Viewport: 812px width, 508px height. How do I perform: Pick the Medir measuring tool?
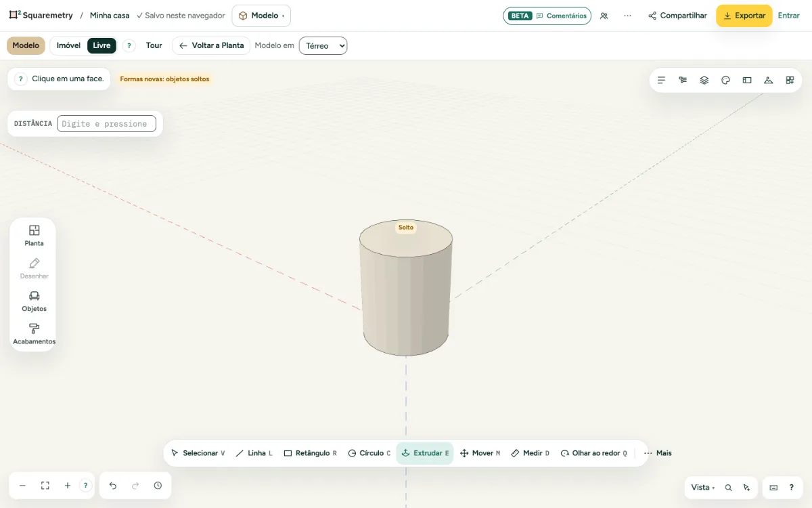[530, 453]
